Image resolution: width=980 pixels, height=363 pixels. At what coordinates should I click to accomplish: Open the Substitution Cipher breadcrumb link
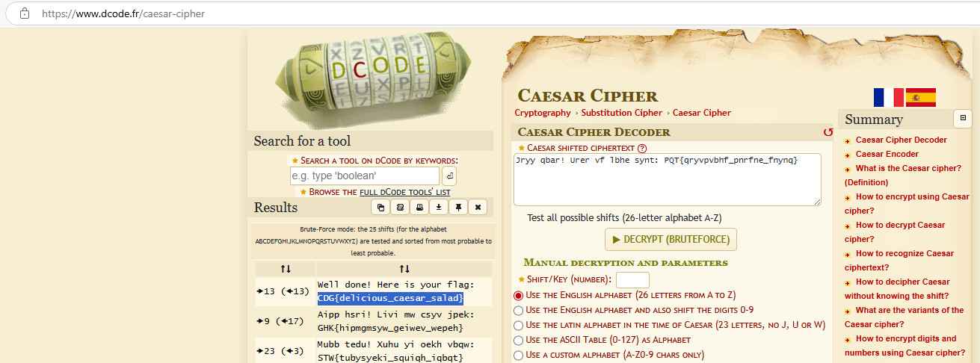click(x=621, y=113)
